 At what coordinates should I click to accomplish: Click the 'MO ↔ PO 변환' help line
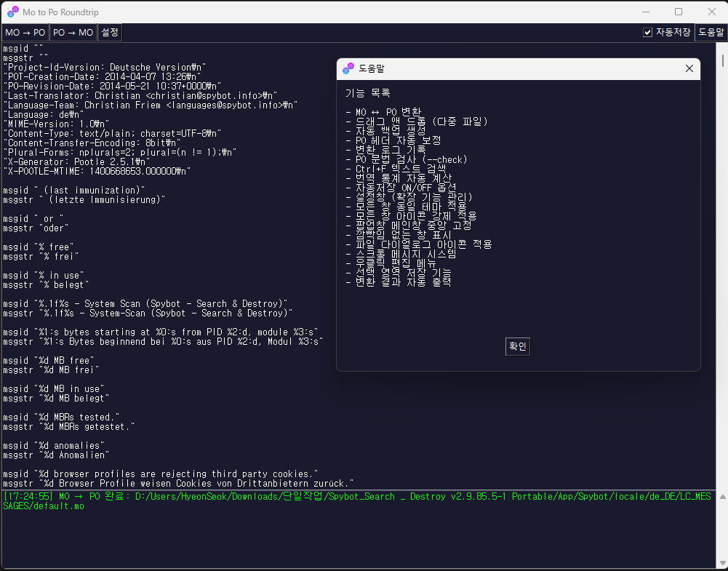click(x=383, y=112)
